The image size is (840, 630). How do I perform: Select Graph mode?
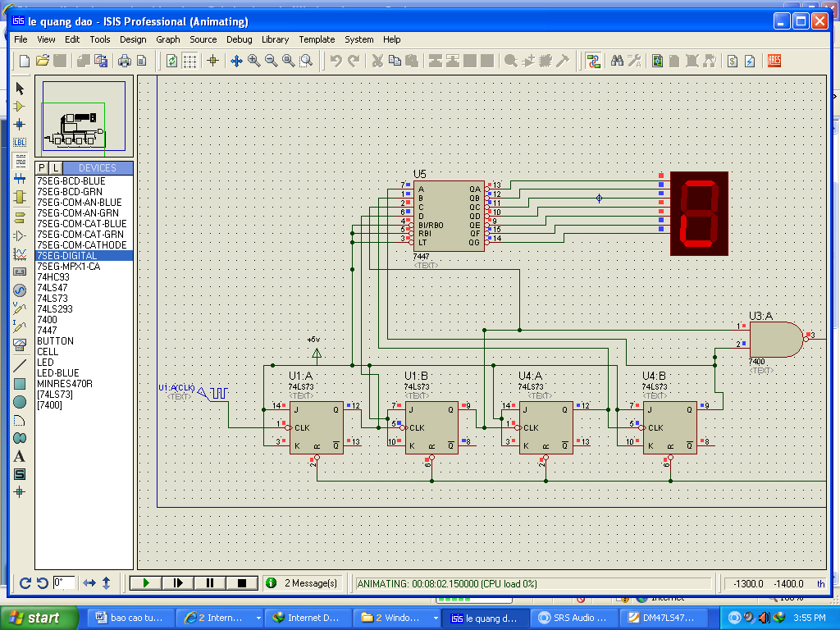coord(20,254)
